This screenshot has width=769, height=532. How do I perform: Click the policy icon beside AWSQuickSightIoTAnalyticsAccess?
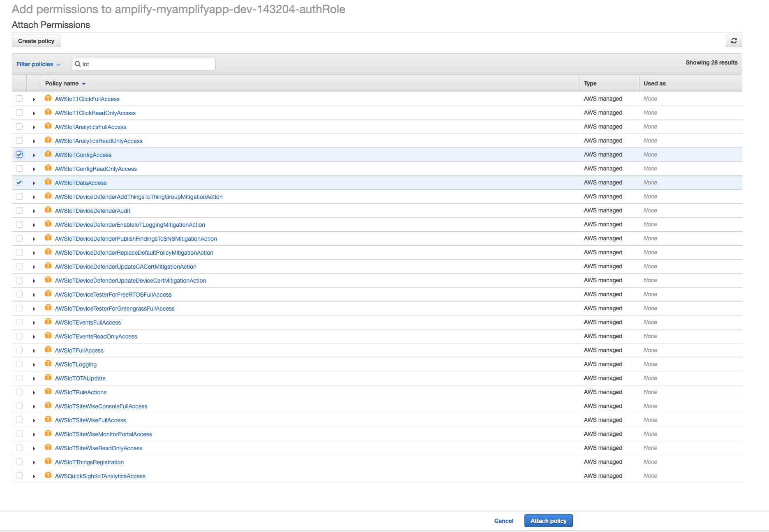(x=48, y=475)
